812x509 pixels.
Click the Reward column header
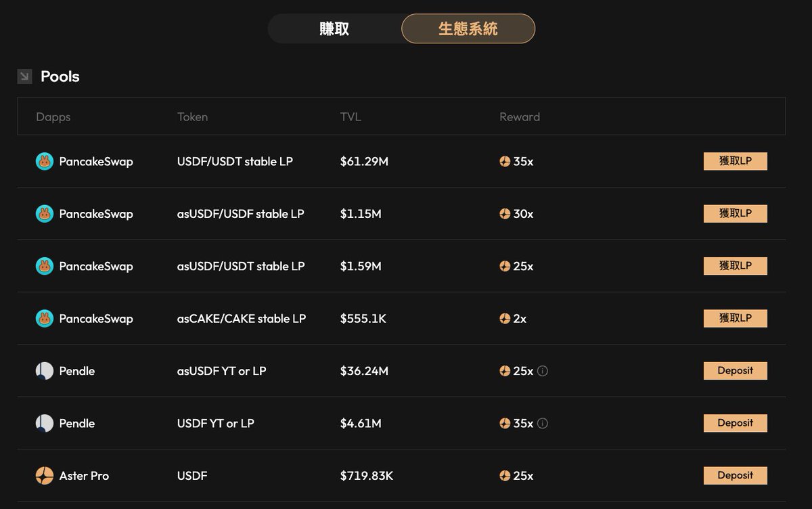(x=520, y=117)
